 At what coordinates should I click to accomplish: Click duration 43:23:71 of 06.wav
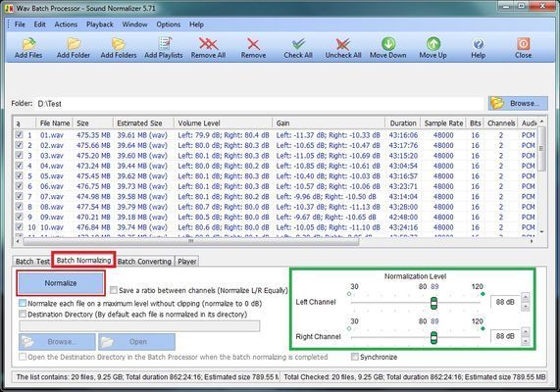403,186
